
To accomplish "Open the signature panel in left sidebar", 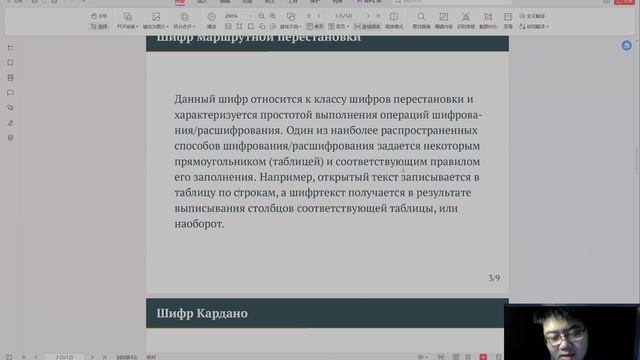I will tap(11, 123).
